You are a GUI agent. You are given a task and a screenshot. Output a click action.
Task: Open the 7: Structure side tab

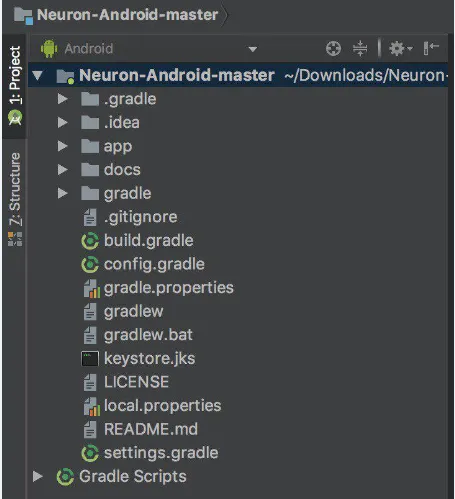tap(15, 199)
